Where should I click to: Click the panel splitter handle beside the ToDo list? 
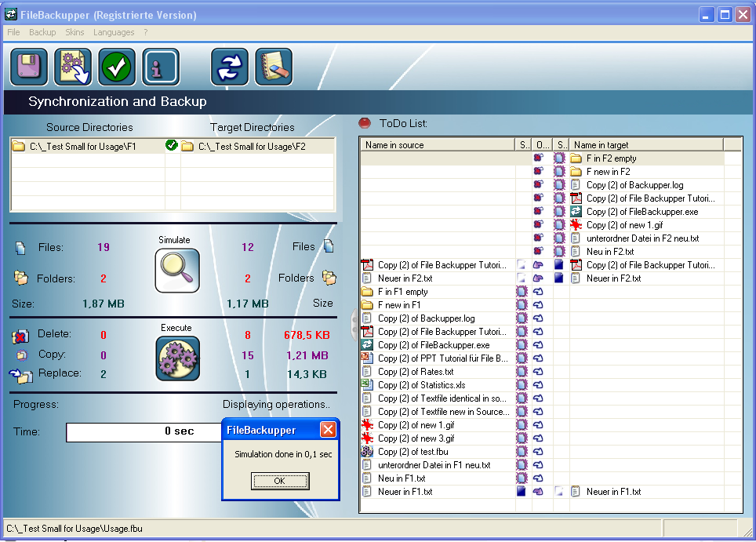pos(354,325)
